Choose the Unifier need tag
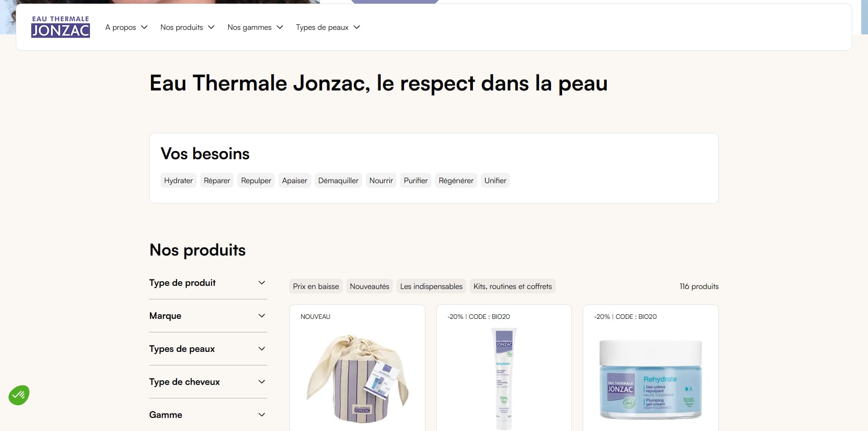 pyautogui.click(x=495, y=180)
